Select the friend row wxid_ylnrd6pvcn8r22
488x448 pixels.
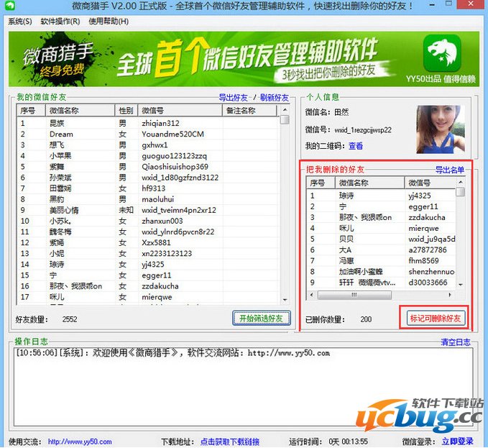(147, 232)
